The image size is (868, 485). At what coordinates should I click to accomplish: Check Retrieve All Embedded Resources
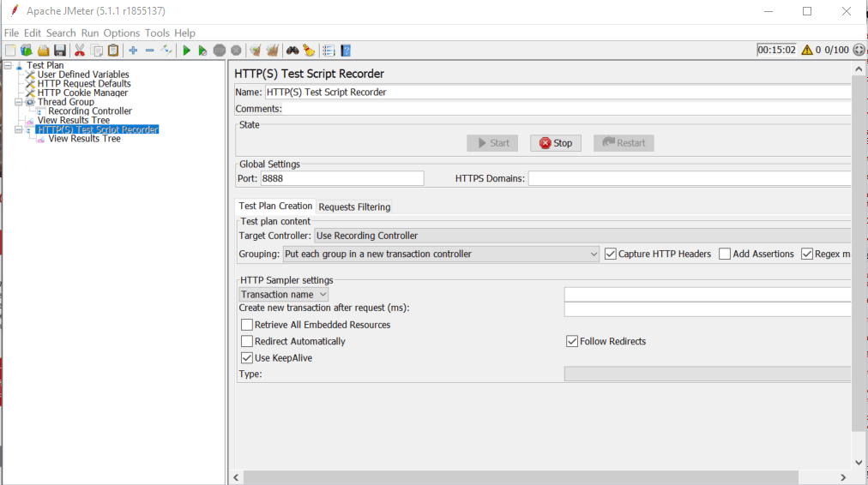coord(247,325)
